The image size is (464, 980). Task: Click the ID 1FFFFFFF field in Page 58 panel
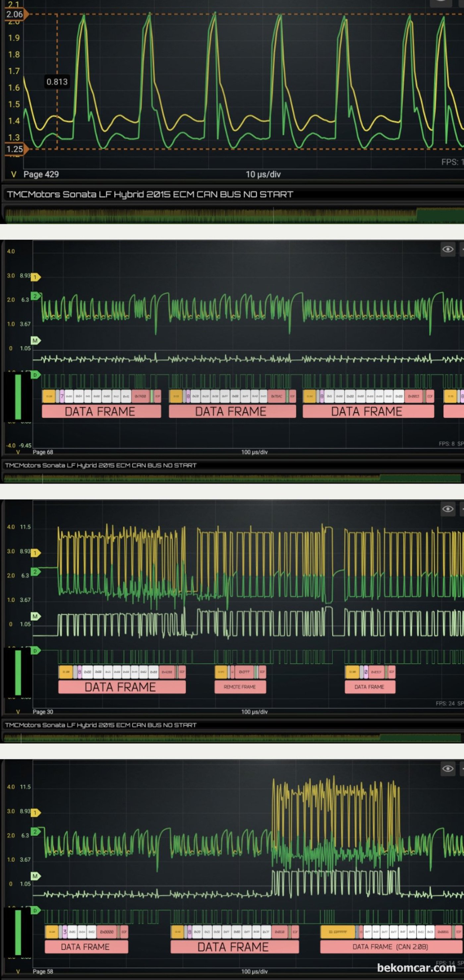pos(338,932)
